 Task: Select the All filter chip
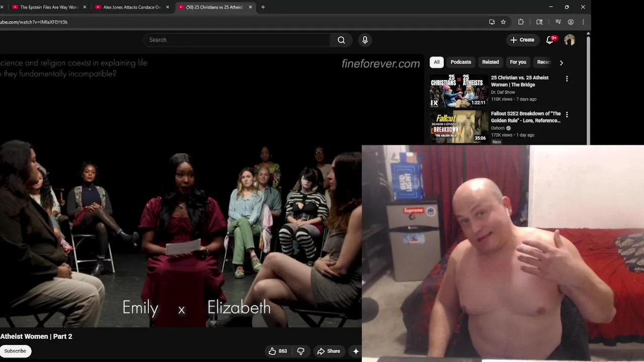(437, 62)
